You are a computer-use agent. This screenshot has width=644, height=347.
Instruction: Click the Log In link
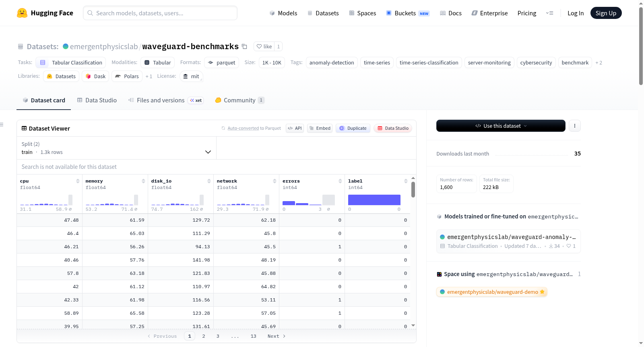576,13
